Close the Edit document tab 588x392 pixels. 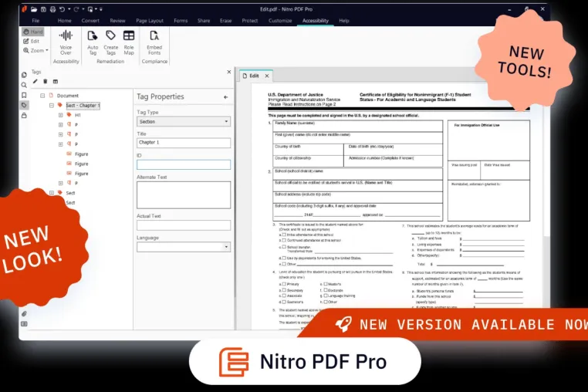[267, 76]
